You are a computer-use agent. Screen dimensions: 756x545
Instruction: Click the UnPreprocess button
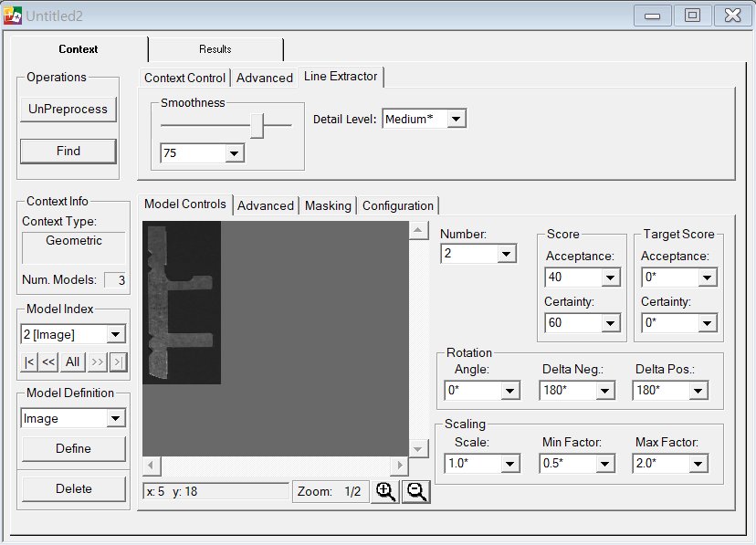(x=68, y=110)
